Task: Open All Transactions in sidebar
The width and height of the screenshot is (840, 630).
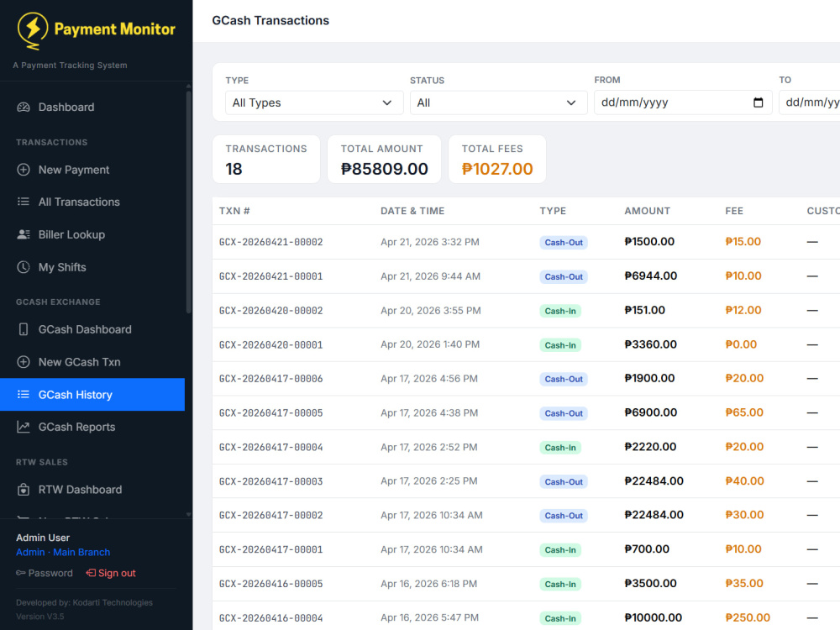Action: 92,202
